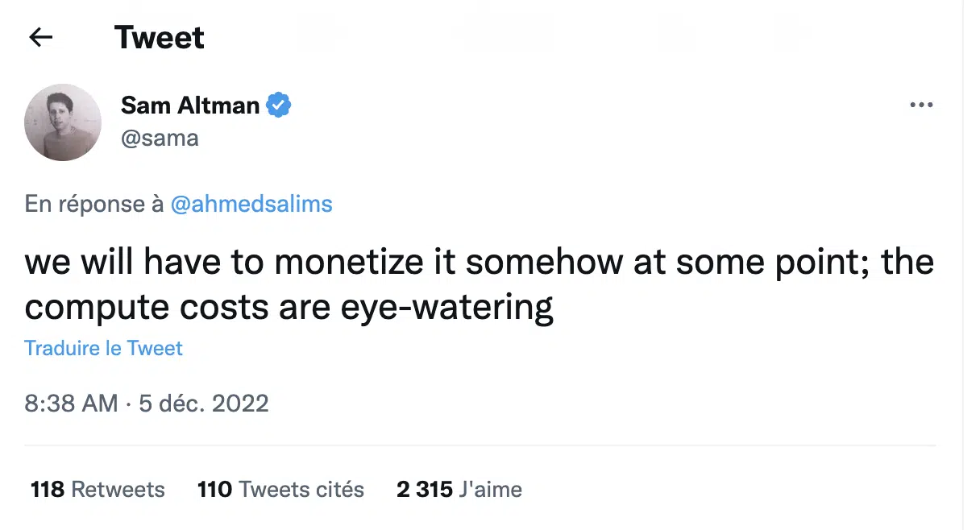This screenshot has width=980, height=530.
Task: Open the @sama handle link
Action: click(160, 138)
